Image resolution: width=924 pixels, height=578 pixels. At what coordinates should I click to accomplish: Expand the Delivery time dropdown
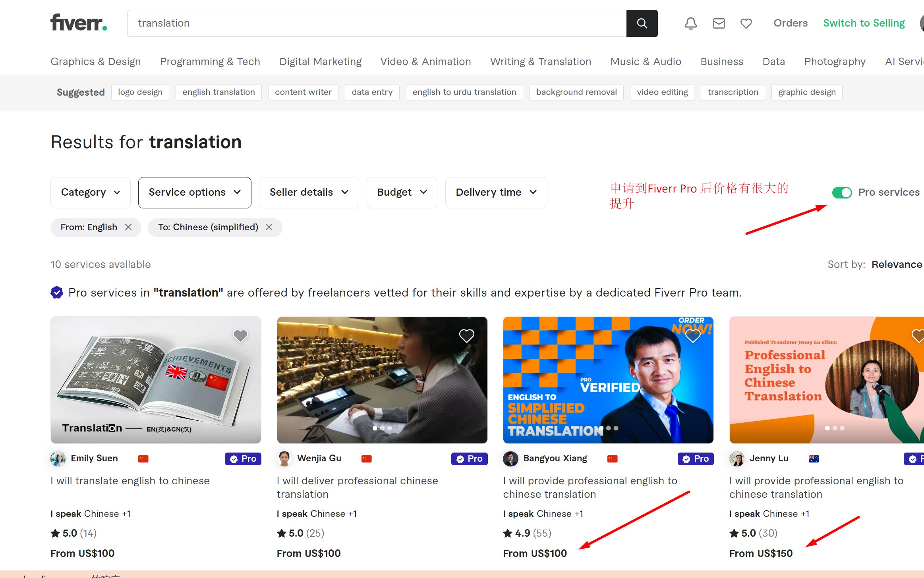coord(496,193)
